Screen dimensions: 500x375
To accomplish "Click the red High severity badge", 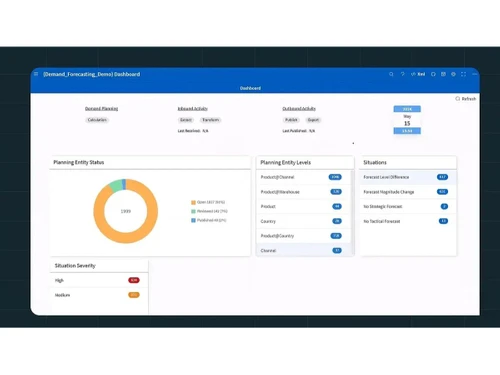I will 134,280.
